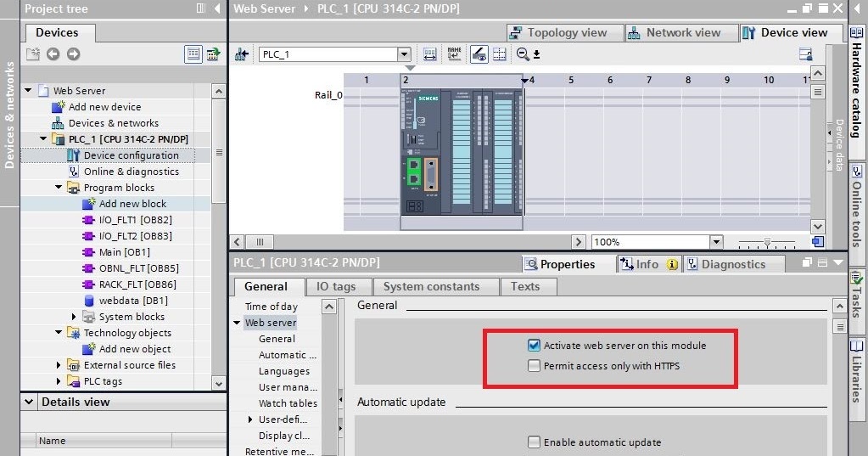Click the new folder icon in Devices toolbar
Viewport: 868px width, 456px height.
33,53
